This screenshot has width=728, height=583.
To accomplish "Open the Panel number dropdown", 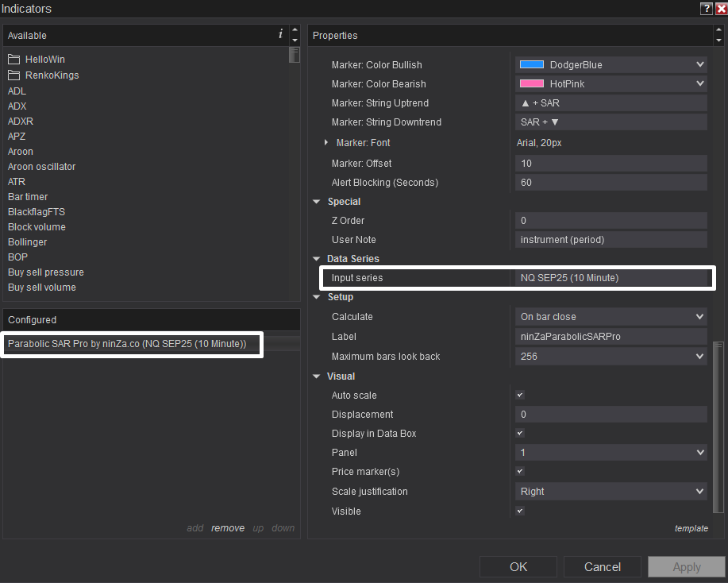I will click(x=611, y=453).
